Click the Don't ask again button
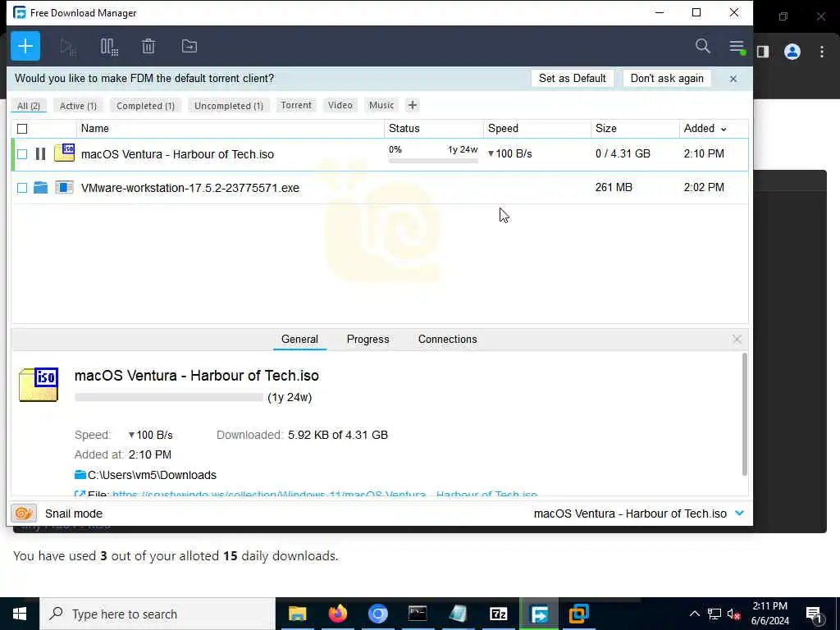 667,78
